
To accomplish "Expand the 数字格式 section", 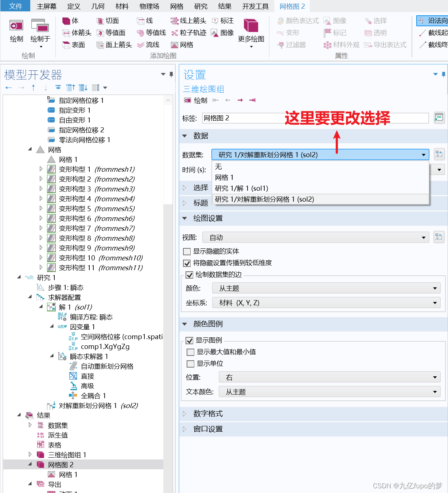I will (208, 414).
